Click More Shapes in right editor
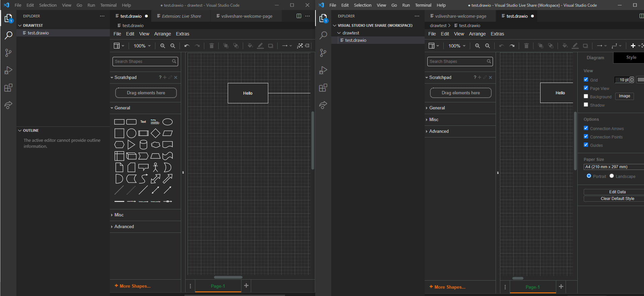The image size is (644, 296). pyautogui.click(x=447, y=287)
